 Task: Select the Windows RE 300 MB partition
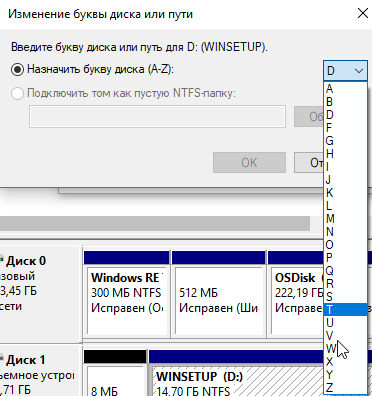point(127,293)
